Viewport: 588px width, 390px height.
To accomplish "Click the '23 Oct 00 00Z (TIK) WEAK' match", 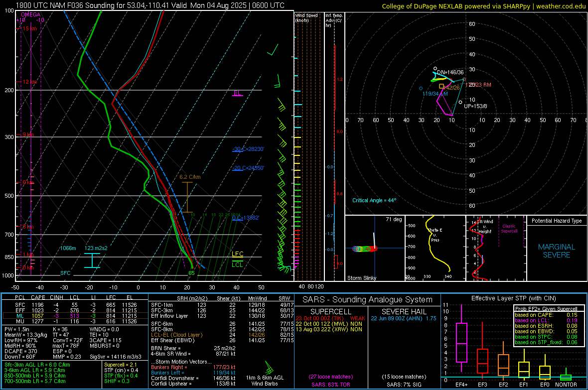I will point(330,318).
